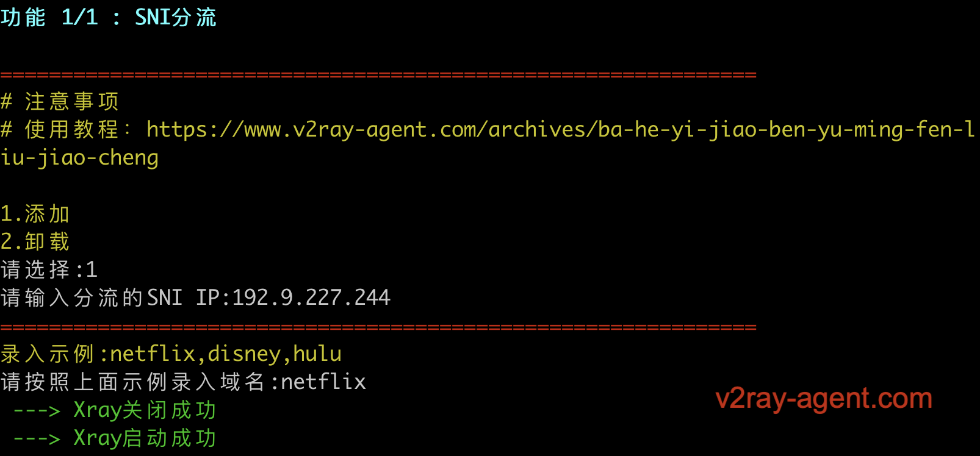This screenshot has height=456, width=980.
Task: Click the IP address 192.9.227.244
Action: point(311,297)
